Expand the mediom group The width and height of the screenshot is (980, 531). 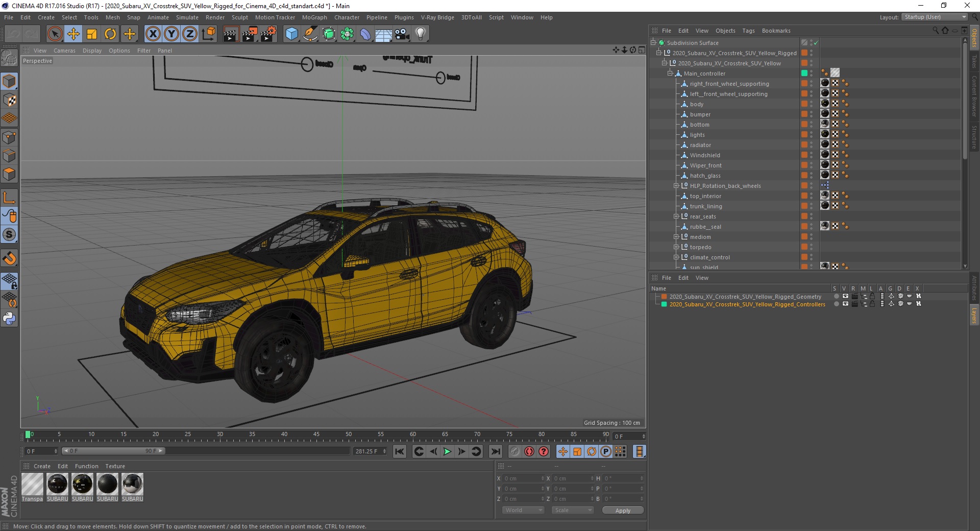(x=676, y=237)
